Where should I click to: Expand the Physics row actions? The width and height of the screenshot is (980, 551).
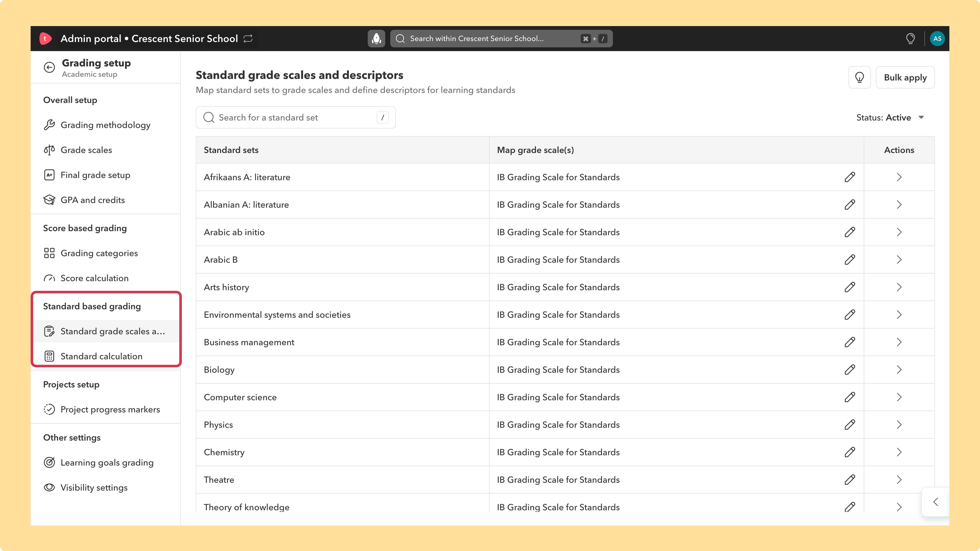(899, 425)
